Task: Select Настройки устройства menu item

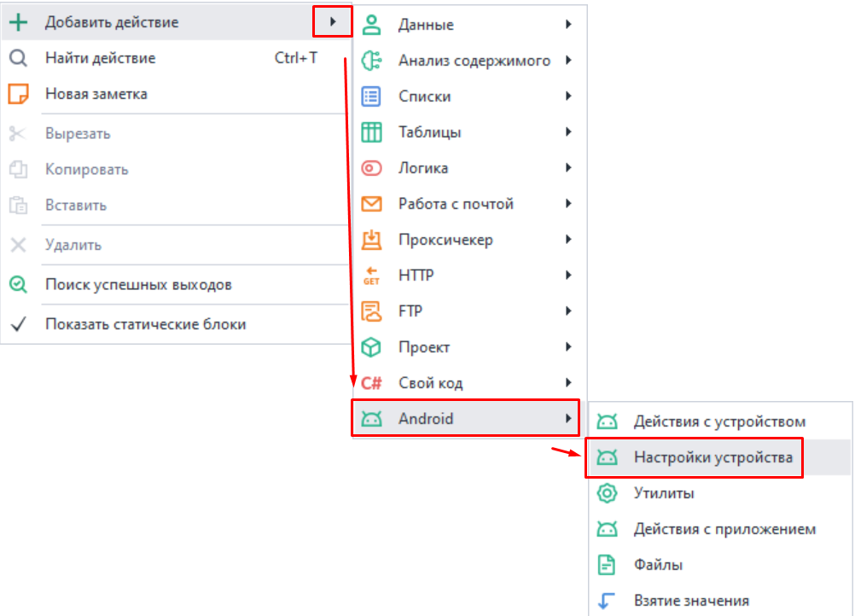Action: click(x=712, y=458)
